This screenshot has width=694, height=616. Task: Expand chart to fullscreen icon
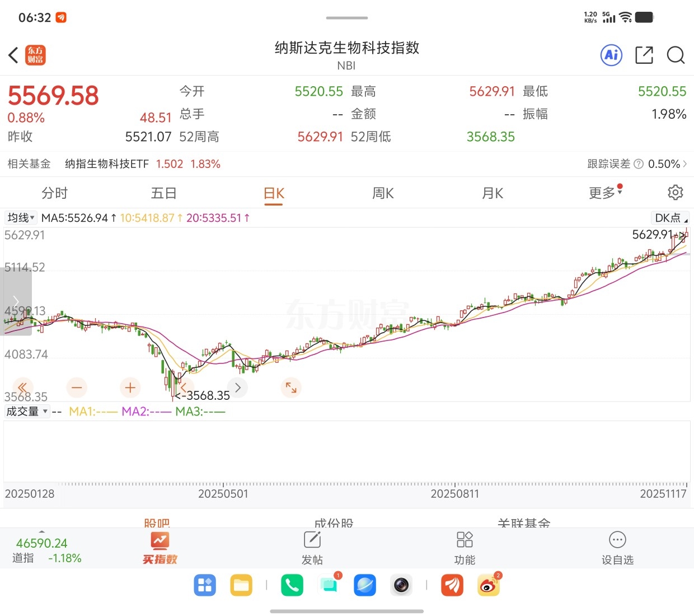(x=291, y=387)
